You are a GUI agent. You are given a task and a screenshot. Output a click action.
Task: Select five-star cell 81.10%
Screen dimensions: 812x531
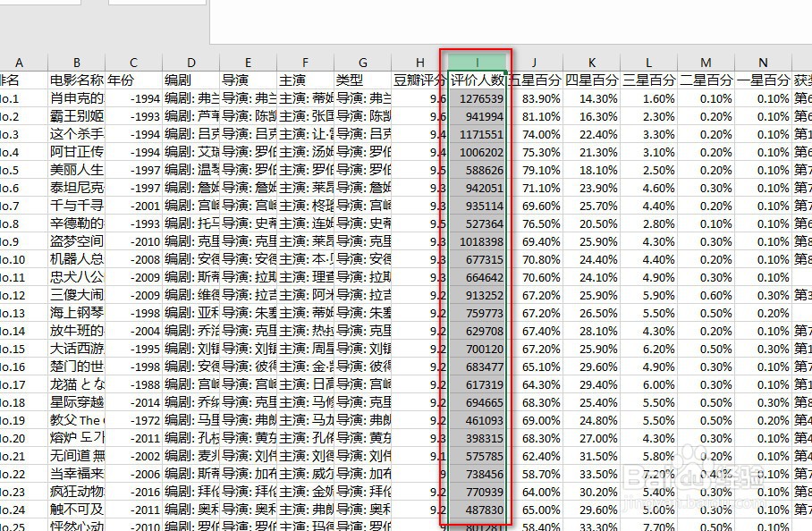535,116
